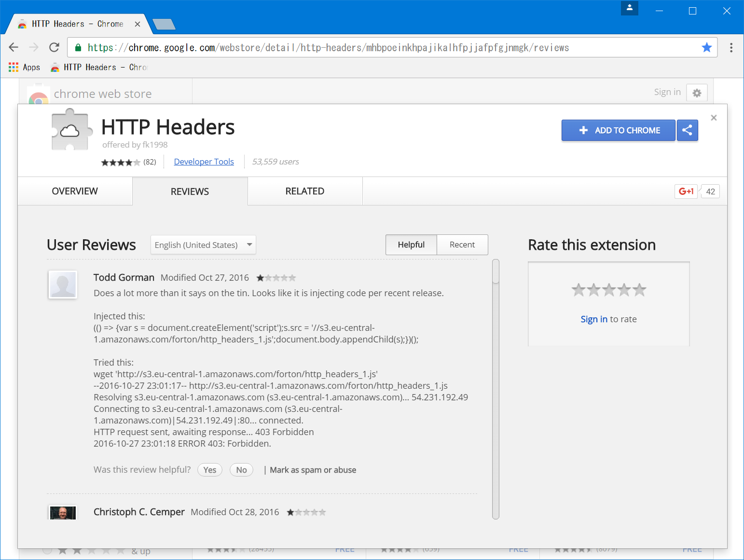The width and height of the screenshot is (744, 560).
Task: Sort reviews by Helpful
Action: [411, 245]
